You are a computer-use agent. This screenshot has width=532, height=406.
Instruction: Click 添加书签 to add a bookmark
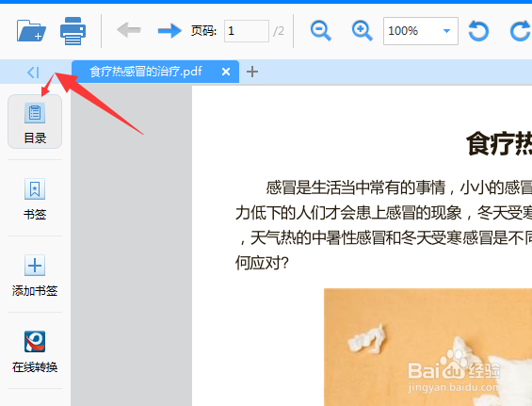coord(35,275)
